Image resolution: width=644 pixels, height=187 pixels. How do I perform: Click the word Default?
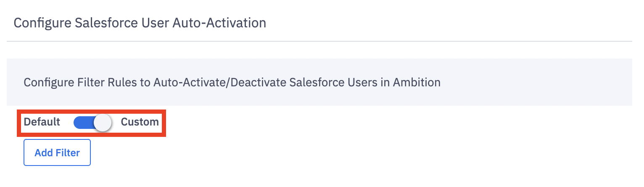tap(42, 122)
